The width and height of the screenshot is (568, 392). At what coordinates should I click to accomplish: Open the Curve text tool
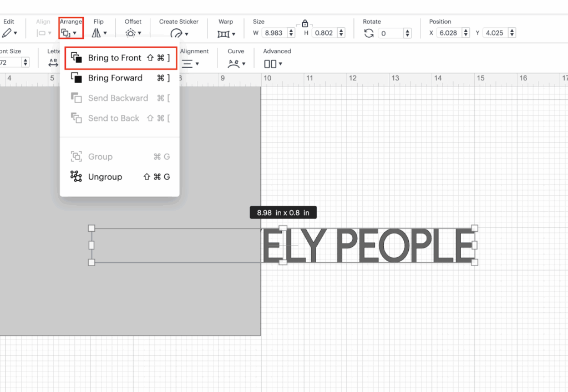click(237, 63)
